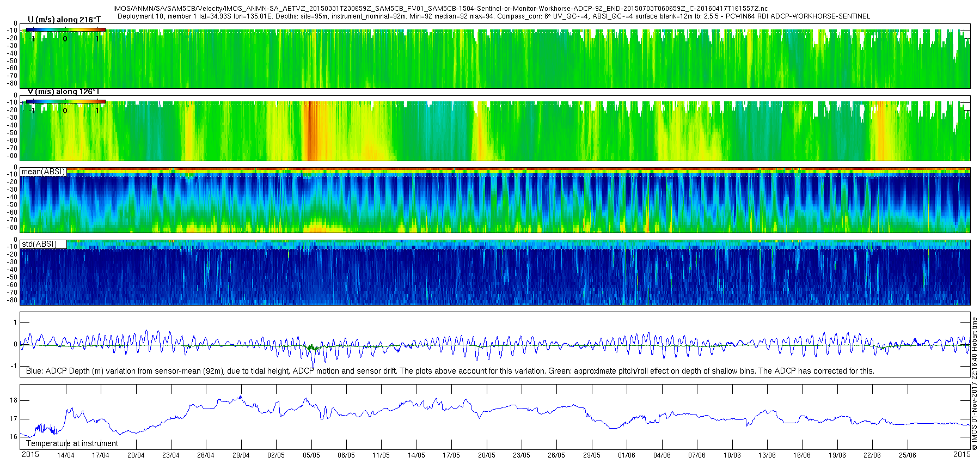The height and width of the screenshot is (463, 980).
Task: Click the 17/05 date tick label
Action: pyautogui.click(x=451, y=455)
